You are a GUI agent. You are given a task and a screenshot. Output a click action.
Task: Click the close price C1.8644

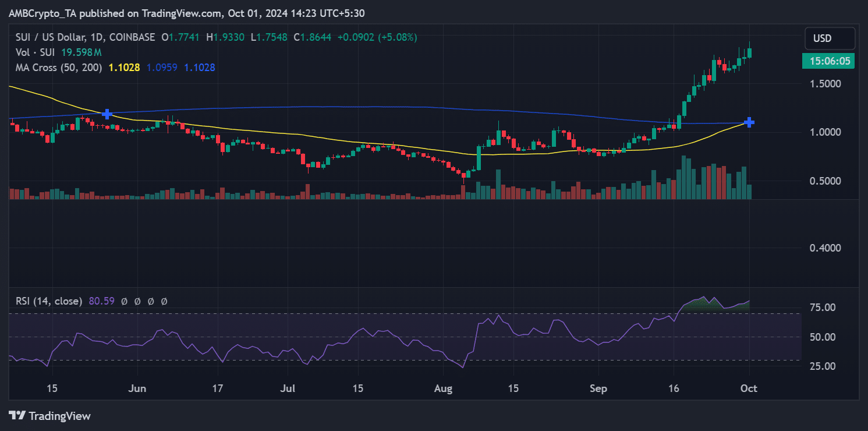[313, 37]
